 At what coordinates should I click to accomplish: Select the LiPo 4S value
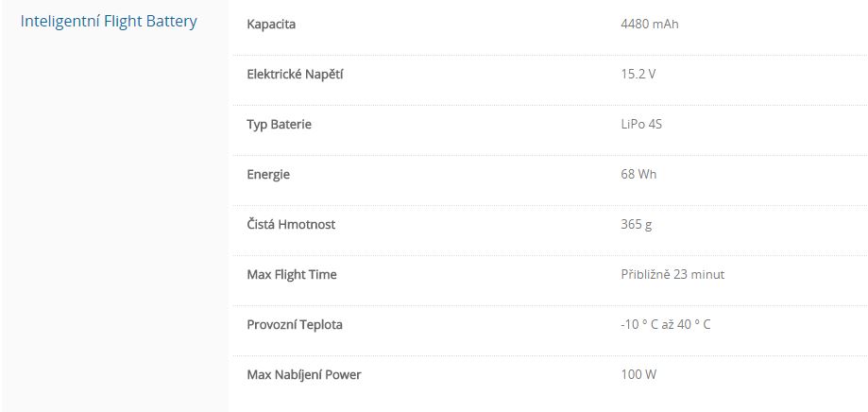(x=642, y=124)
